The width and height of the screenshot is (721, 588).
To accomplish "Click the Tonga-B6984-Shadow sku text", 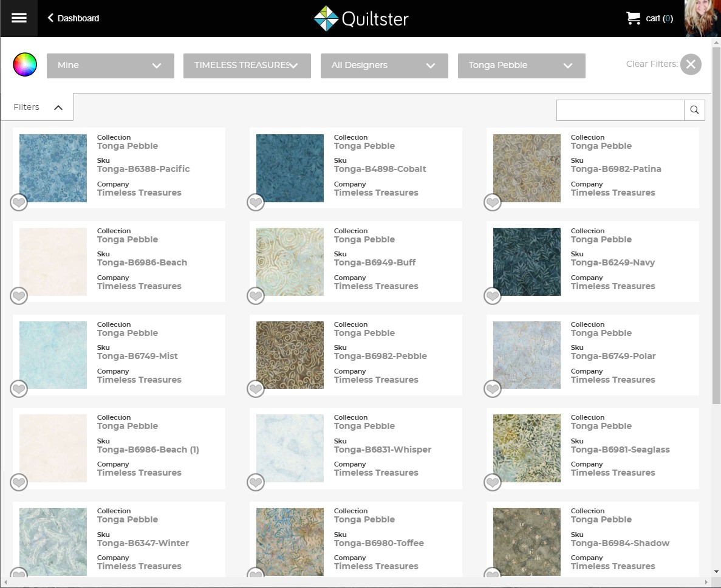I will [620, 543].
